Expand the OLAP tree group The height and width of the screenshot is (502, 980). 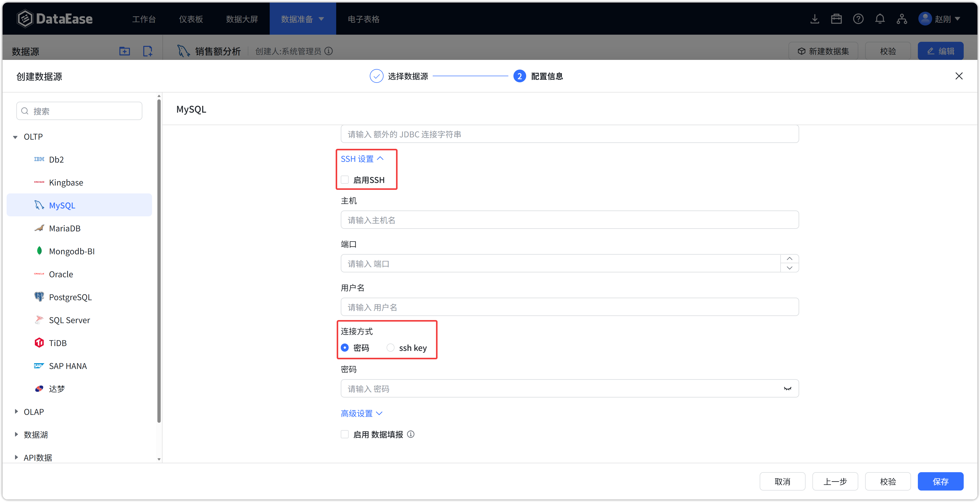(x=16, y=412)
